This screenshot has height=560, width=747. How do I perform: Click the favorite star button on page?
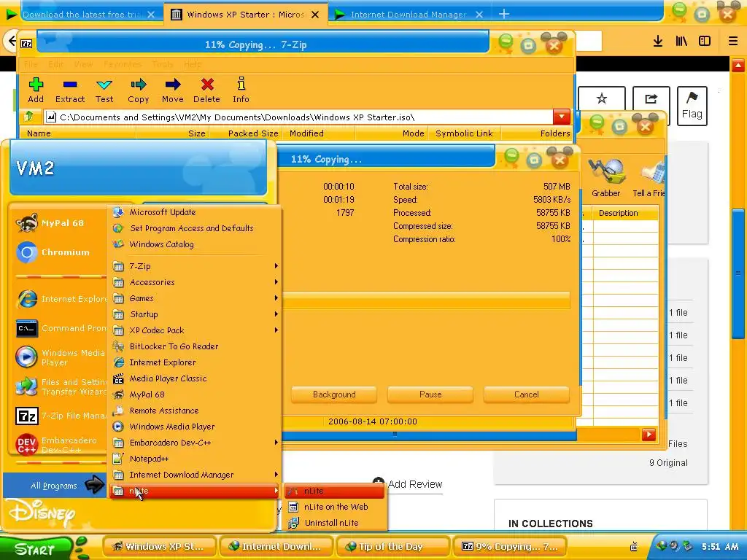click(602, 99)
